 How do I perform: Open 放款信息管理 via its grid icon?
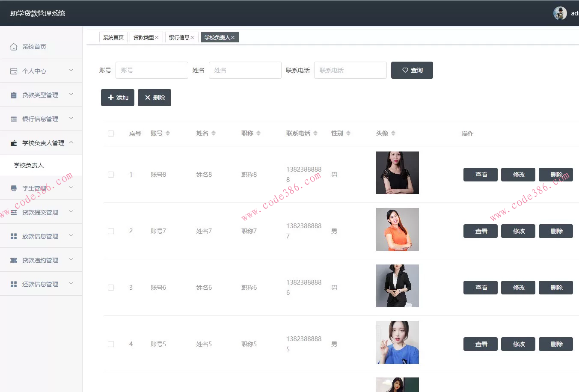13,235
